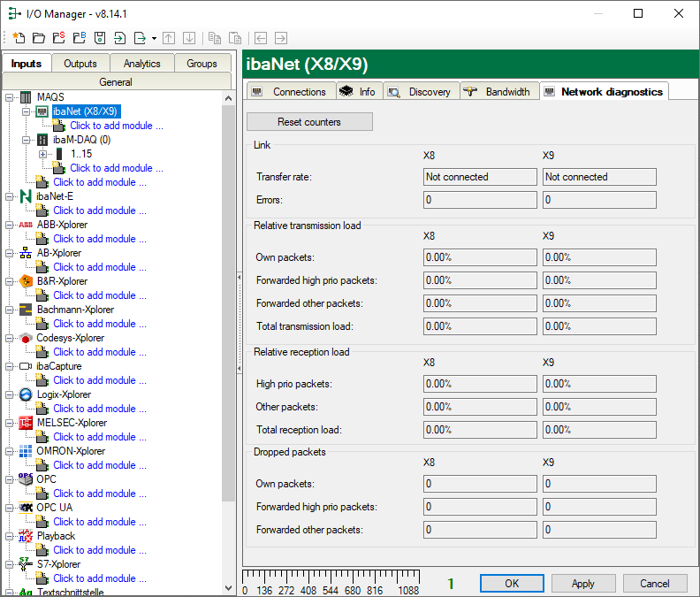Click the copy toolbar icon
The width and height of the screenshot is (700, 597).
(215, 38)
